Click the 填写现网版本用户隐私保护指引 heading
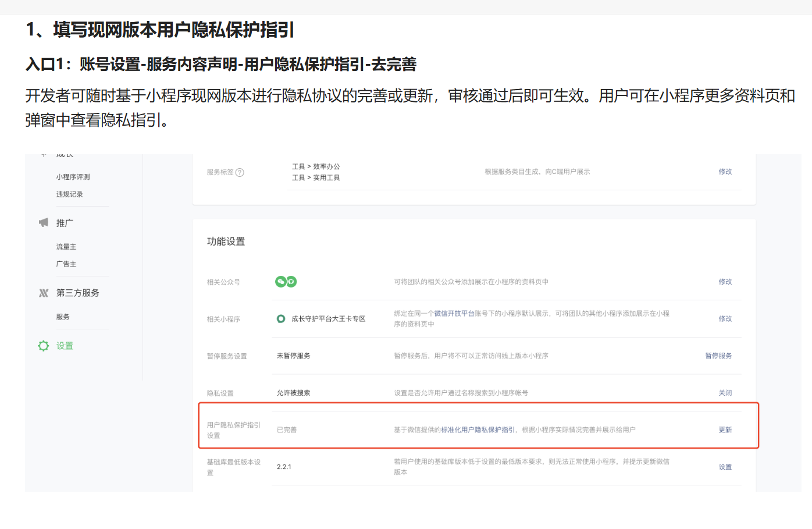Image resolution: width=812 pixels, height=529 pixels. click(160, 30)
